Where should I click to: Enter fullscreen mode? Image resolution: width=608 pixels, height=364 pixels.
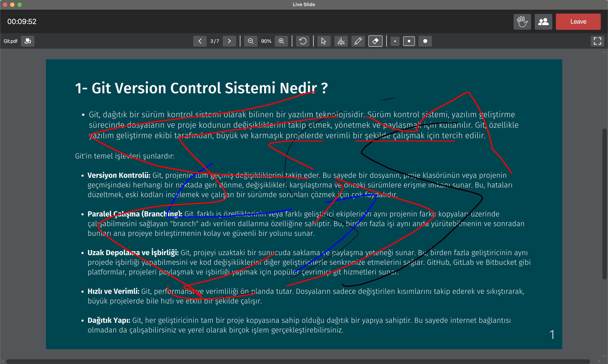click(597, 41)
